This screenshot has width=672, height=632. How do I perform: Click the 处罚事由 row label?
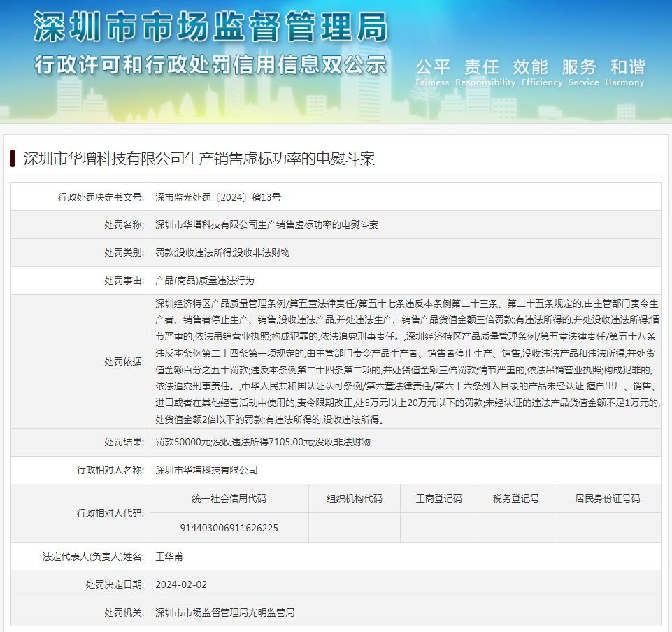coord(124,280)
